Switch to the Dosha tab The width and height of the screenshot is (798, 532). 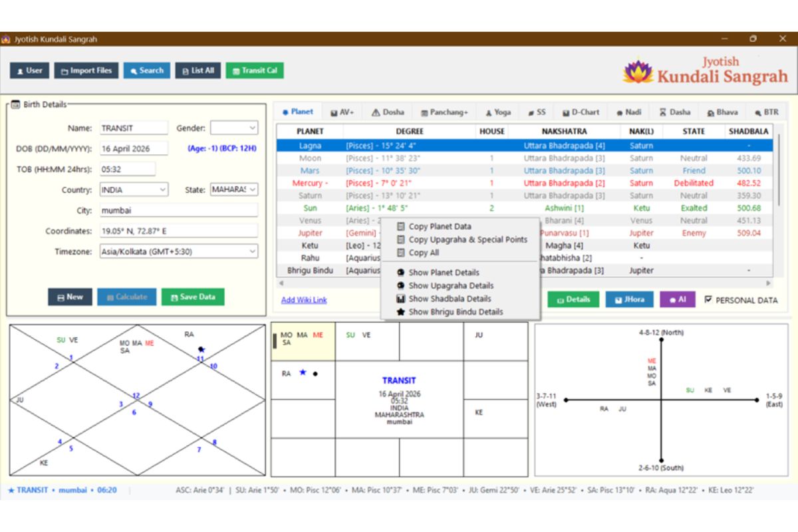(388, 112)
